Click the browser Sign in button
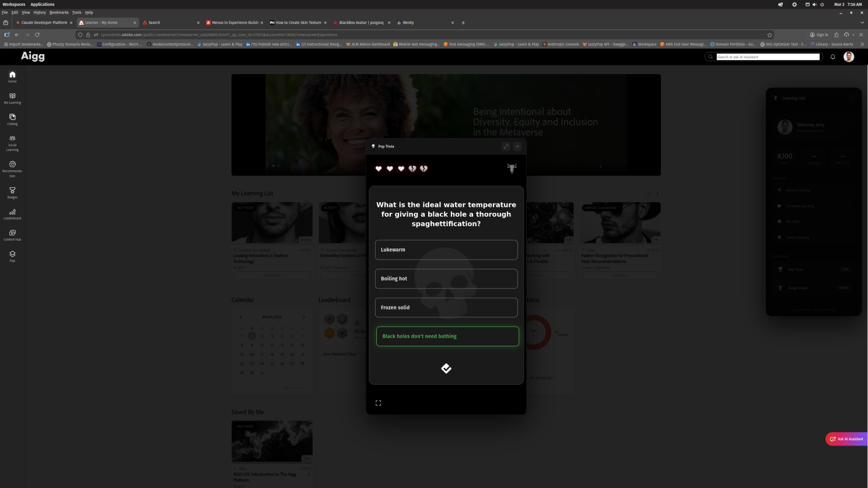The height and width of the screenshot is (488, 868). [819, 34]
